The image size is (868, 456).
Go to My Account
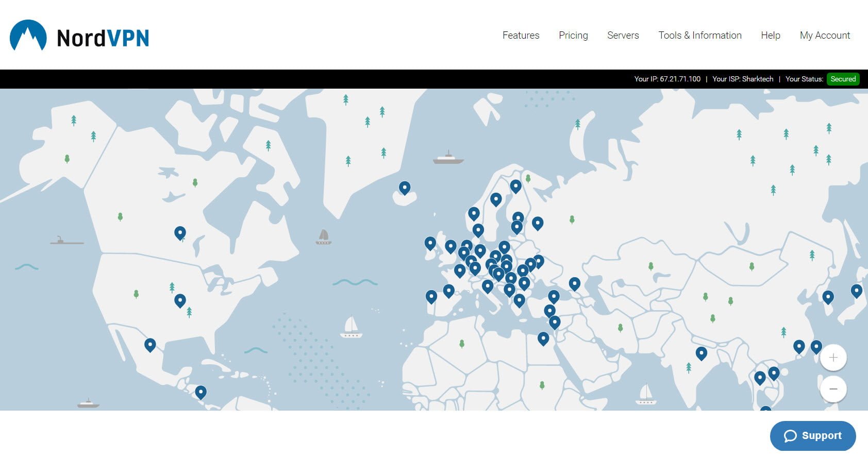825,35
